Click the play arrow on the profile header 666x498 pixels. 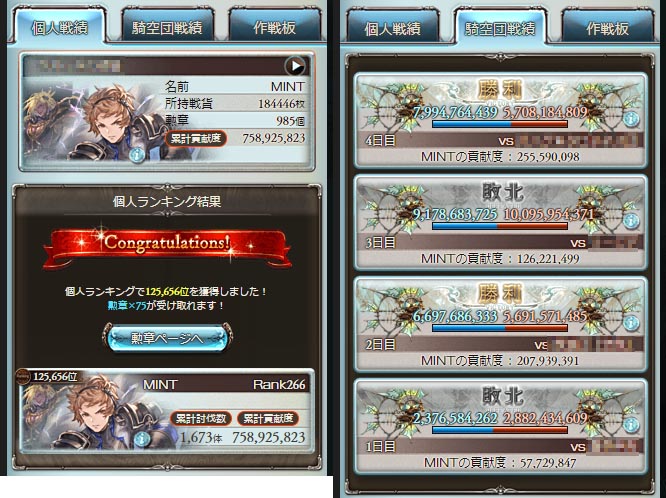point(295,66)
